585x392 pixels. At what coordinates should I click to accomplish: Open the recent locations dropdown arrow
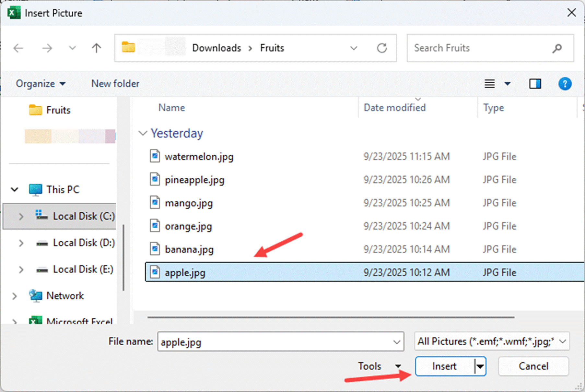click(x=72, y=48)
